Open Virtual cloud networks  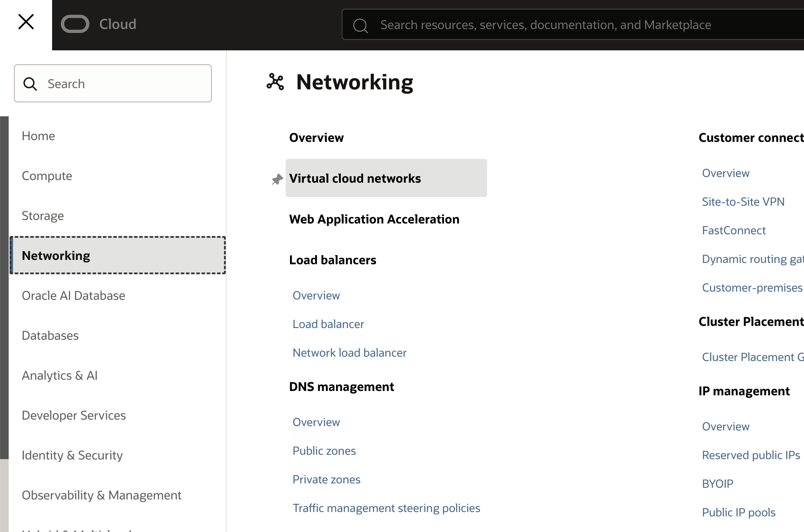pyautogui.click(x=355, y=178)
